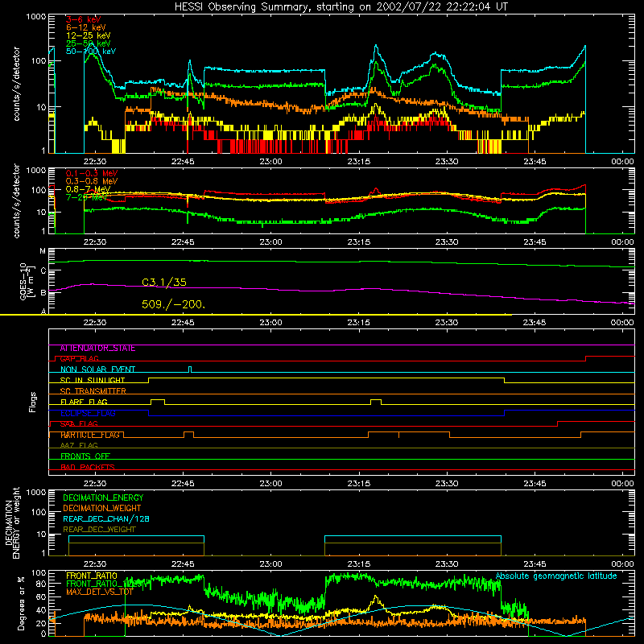644x644 pixels.
Task: Click the 'FRONTS_OFF' flag label
Action: click(85, 456)
